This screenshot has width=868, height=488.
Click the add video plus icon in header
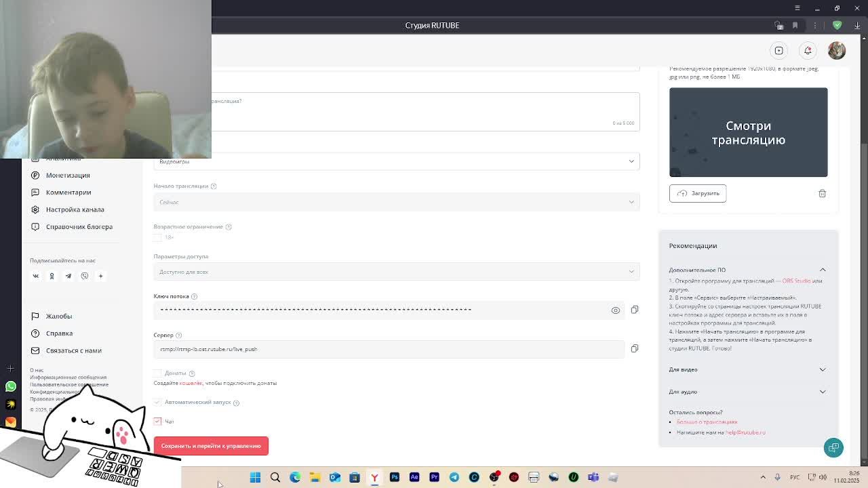click(x=779, y=50)
